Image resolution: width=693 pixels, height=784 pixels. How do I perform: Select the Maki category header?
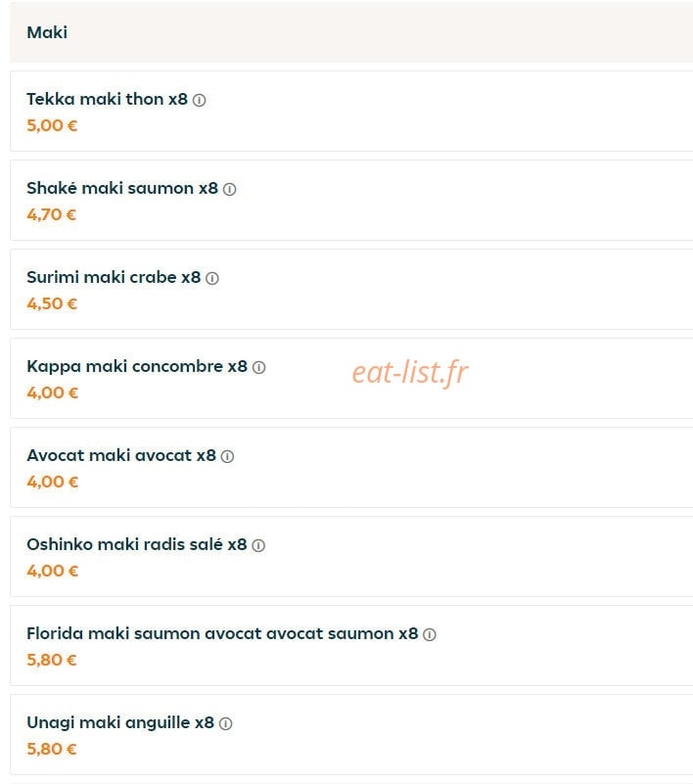pyautogui.click(x=47, y=32)
